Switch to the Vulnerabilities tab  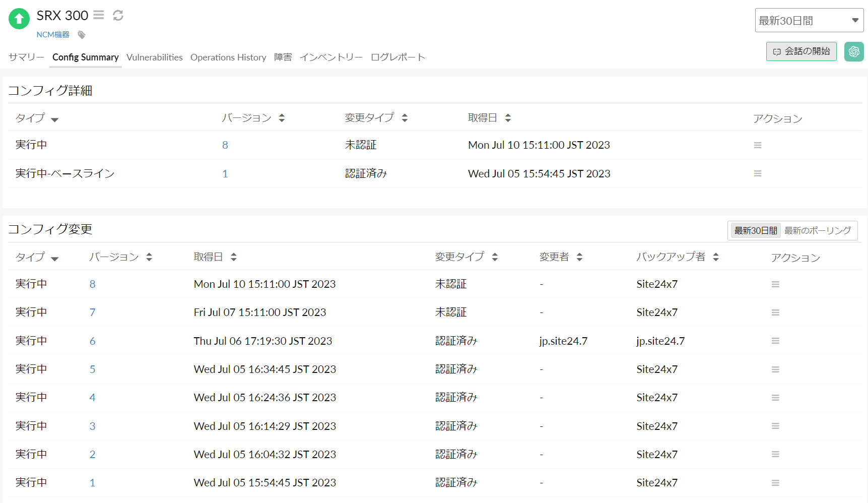tap(154, 57)
